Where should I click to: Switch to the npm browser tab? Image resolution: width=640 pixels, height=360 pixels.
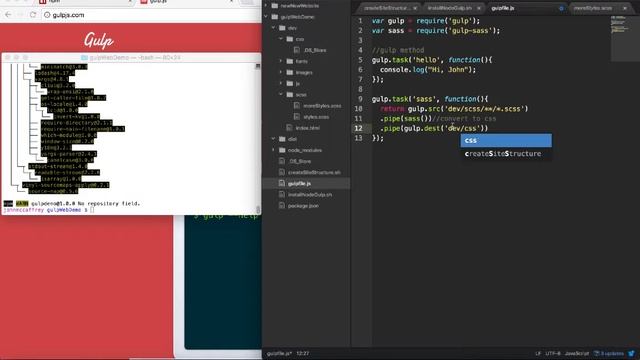(x=86, y=2)
